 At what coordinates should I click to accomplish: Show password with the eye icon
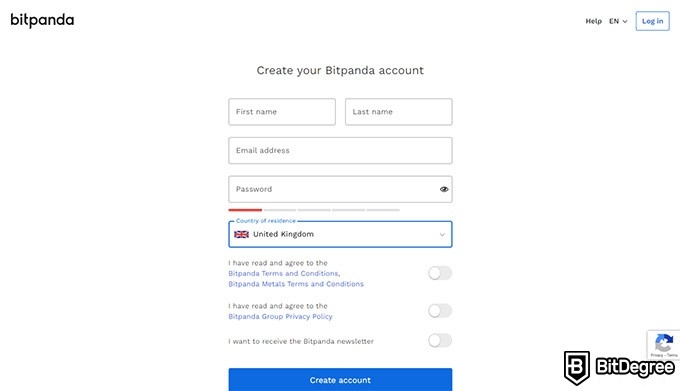coord(444,189)
